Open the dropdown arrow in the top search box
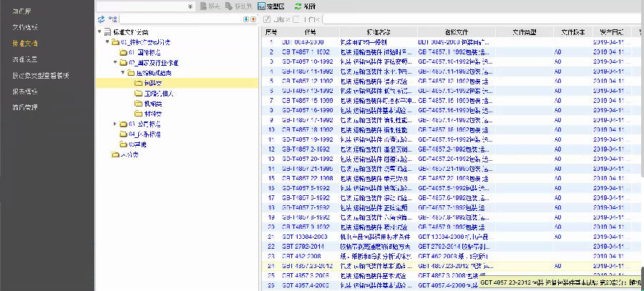Image resolution: width=644 pixels, height=291 pixels. click(x=190, y=6)
